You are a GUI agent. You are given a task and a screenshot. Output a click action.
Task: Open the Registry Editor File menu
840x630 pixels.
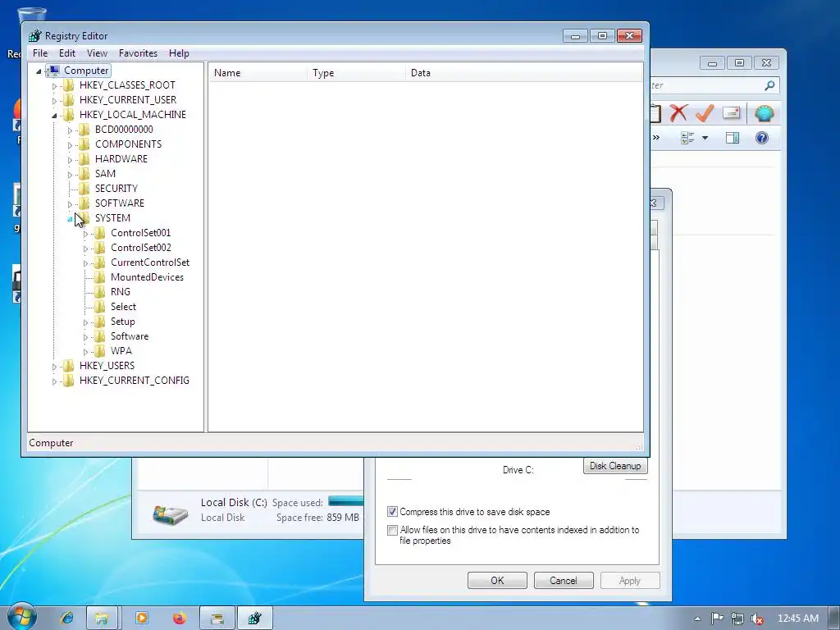pos(40,53)
